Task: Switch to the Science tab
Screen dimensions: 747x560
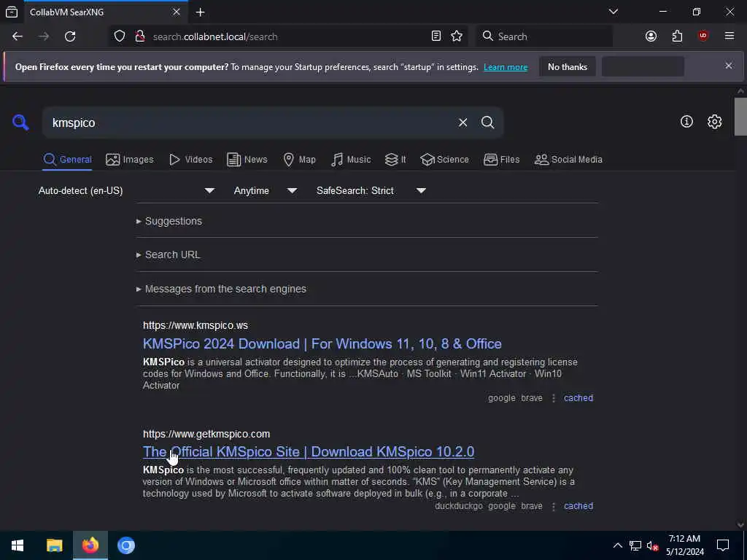Action: pyautogui.click(x=444, y=160)
